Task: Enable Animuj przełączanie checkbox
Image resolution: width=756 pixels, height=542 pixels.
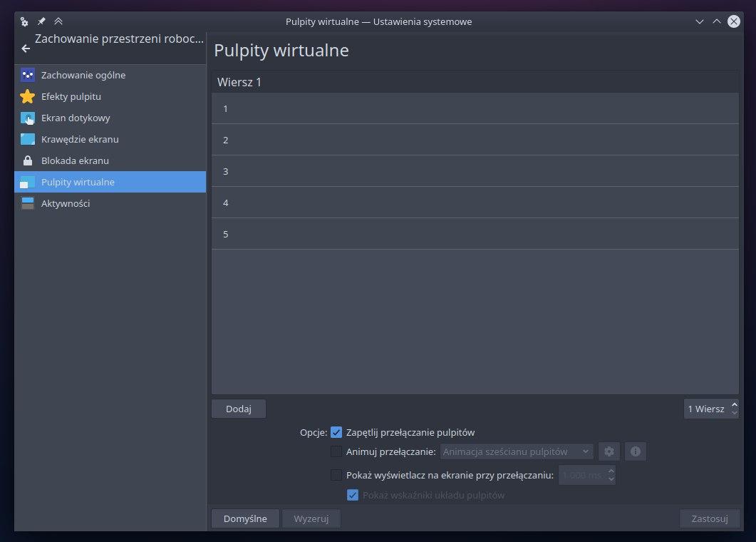Action: 336,451
